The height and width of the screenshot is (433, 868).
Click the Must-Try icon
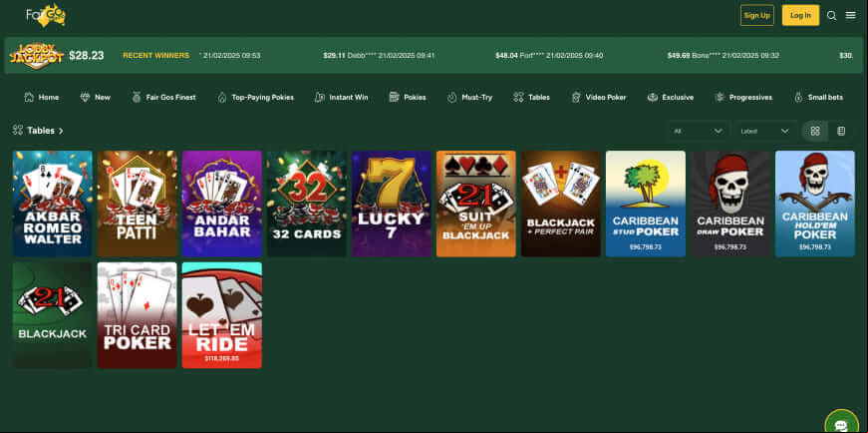pos(451,97)
